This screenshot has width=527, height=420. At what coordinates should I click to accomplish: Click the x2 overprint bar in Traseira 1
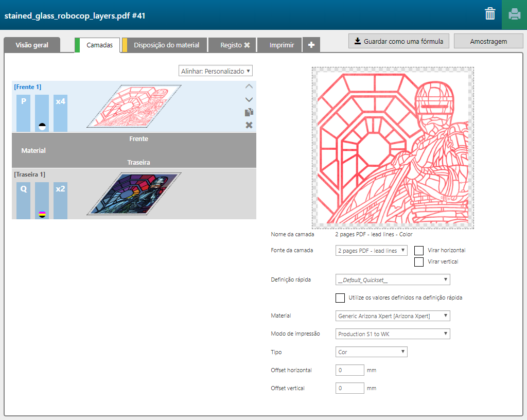coord(61,201)
